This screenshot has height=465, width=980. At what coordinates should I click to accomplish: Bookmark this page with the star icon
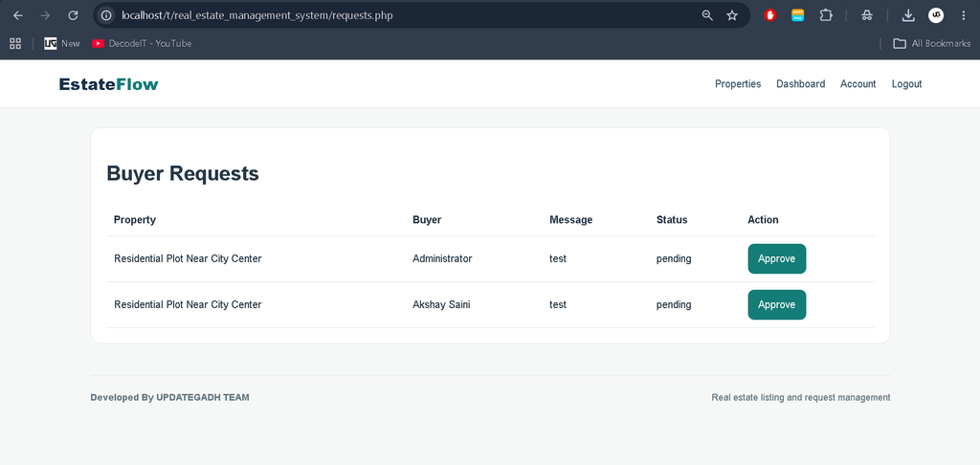point(732,15)
